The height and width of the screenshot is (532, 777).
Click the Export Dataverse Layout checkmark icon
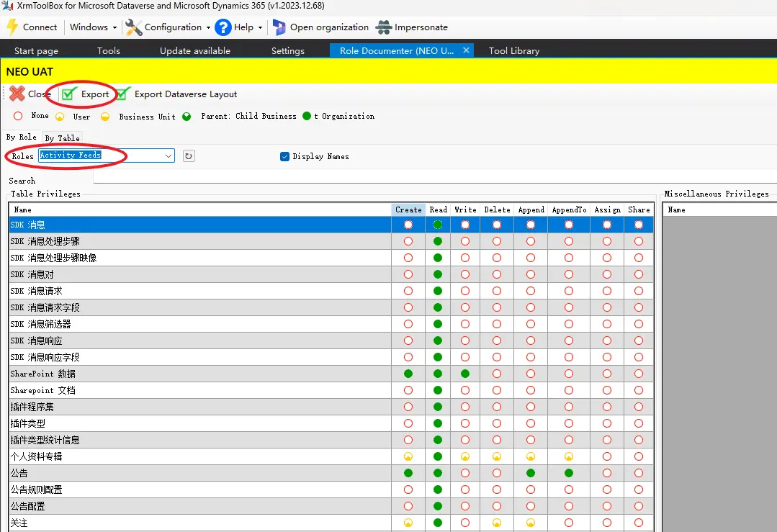(124, 94)
